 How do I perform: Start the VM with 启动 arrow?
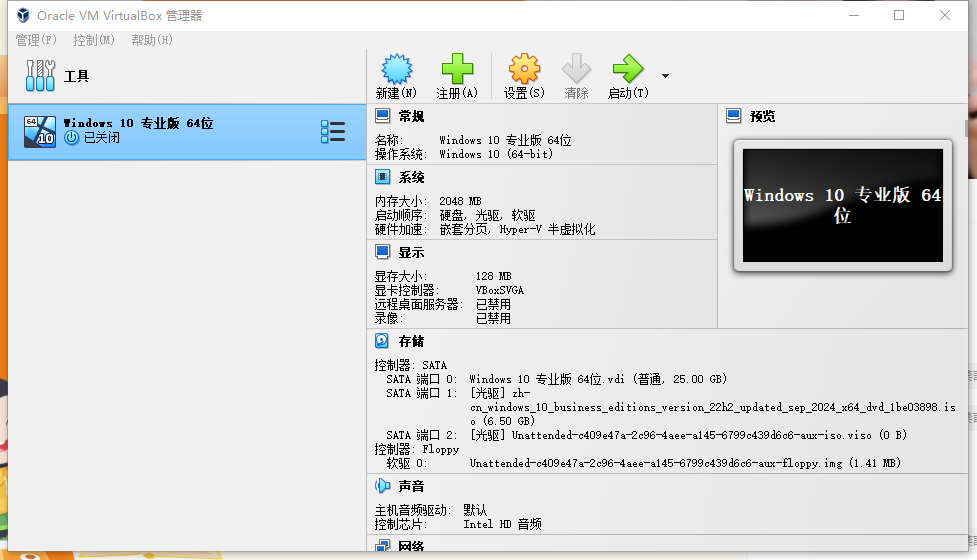(628, 70)
